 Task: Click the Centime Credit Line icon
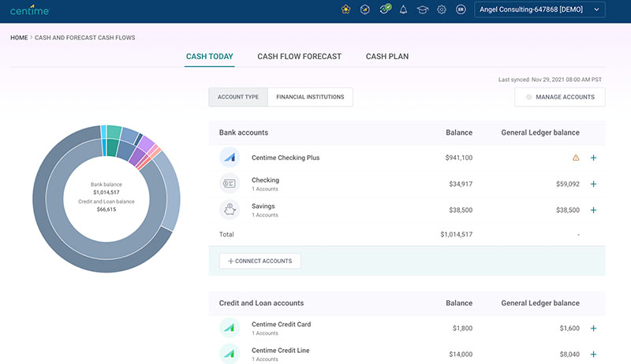230,354
